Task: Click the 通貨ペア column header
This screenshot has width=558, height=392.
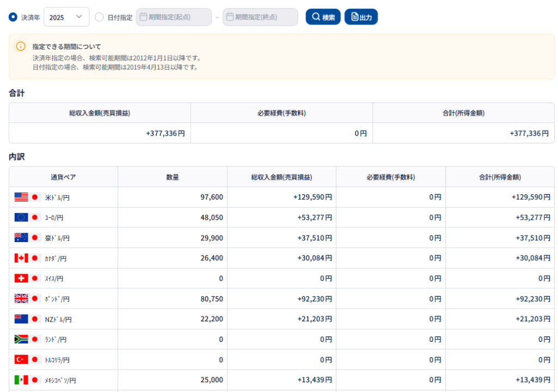Action: 63,177
